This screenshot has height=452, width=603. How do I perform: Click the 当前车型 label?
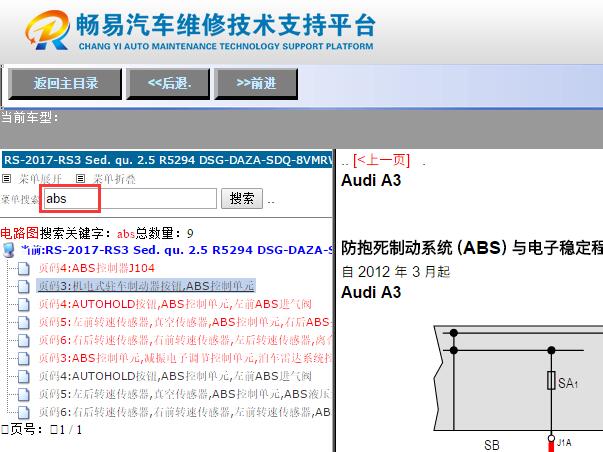[x=30, y=117]
